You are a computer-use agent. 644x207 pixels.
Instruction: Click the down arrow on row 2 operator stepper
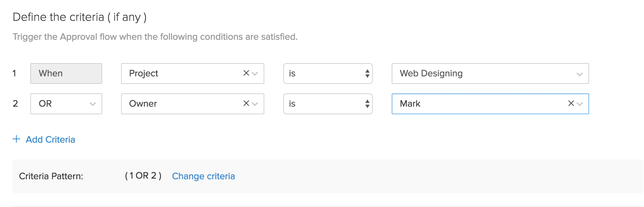click(367, 106)
